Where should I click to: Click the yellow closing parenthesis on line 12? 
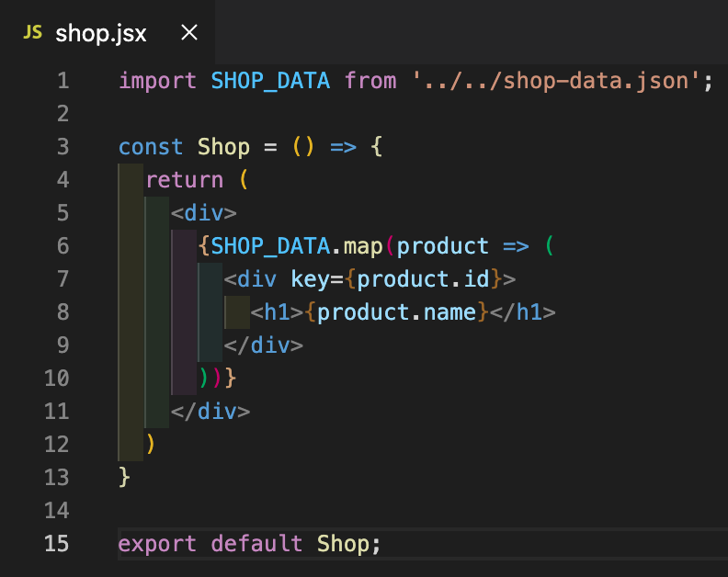pos(150,445)
